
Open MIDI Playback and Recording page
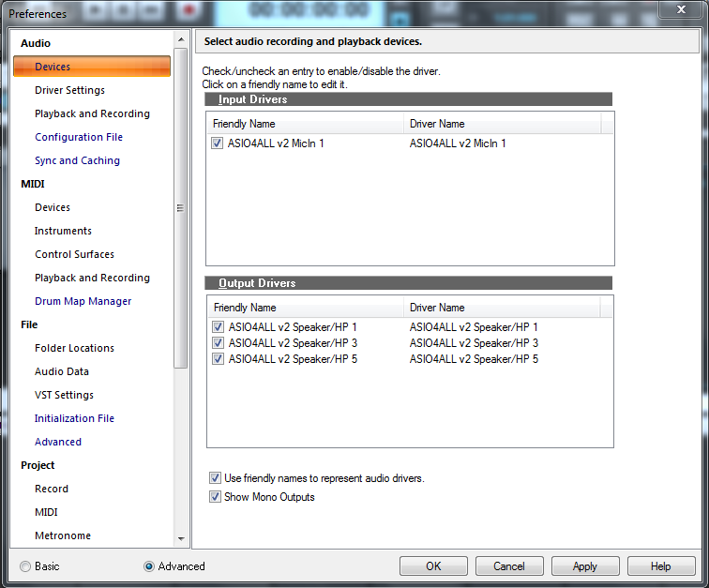[92, 278]
